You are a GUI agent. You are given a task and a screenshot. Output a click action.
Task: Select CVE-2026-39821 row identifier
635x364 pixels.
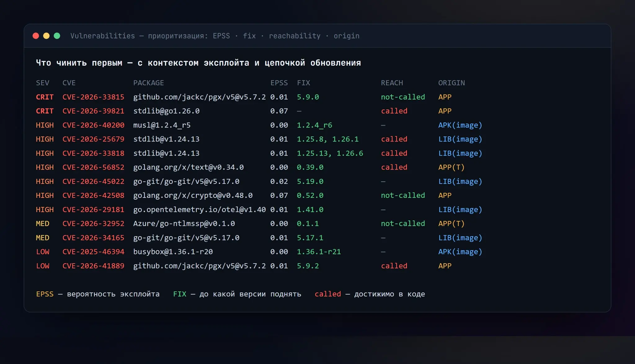[93, 111]
